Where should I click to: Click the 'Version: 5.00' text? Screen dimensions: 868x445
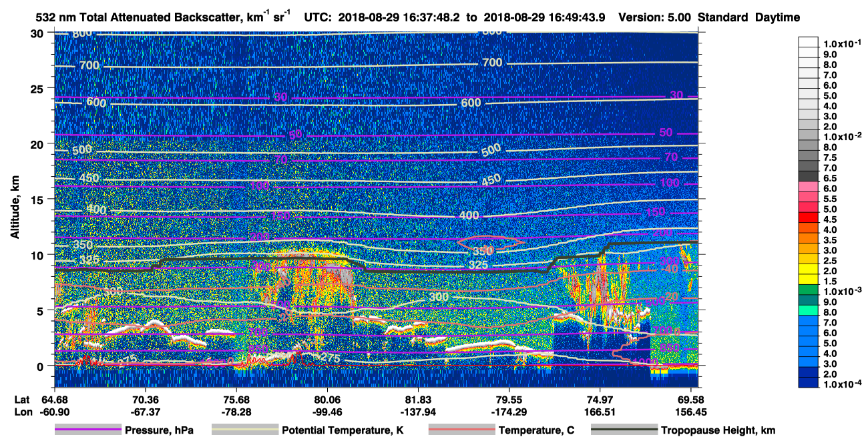654,17
